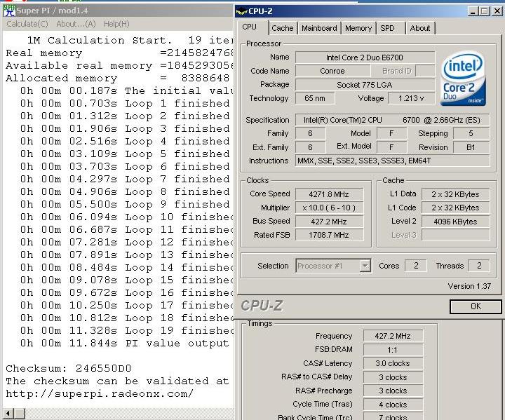Click the Rated FSB value 1708.7 MHz

329,235
